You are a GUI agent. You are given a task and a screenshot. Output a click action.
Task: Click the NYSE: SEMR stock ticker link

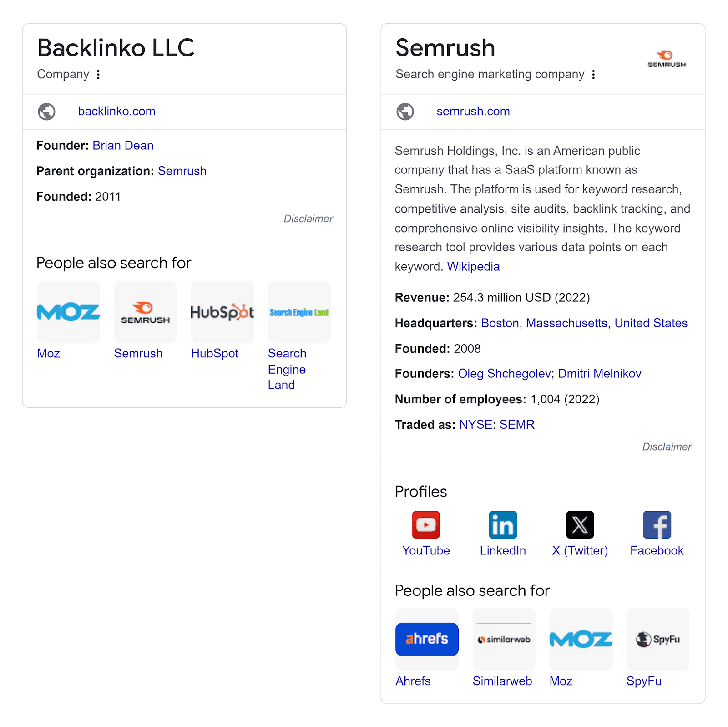pos(497,424)
